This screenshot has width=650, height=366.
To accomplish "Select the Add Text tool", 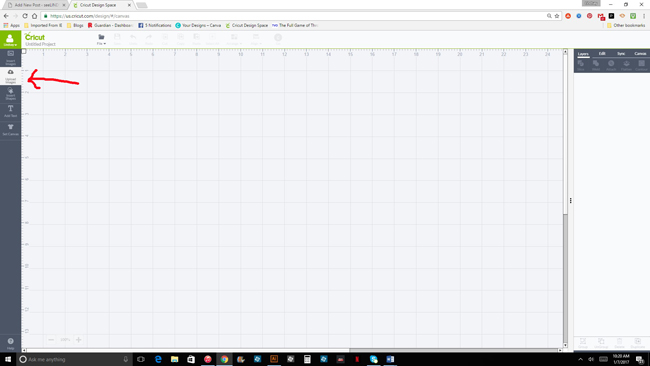I will pos(10,111).
